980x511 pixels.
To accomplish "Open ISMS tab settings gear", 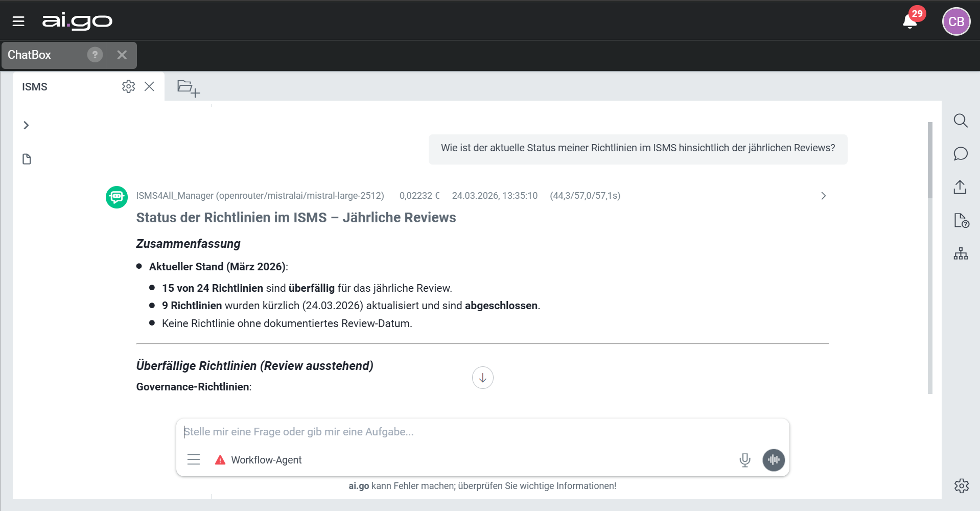I will (x=128, y=86).
